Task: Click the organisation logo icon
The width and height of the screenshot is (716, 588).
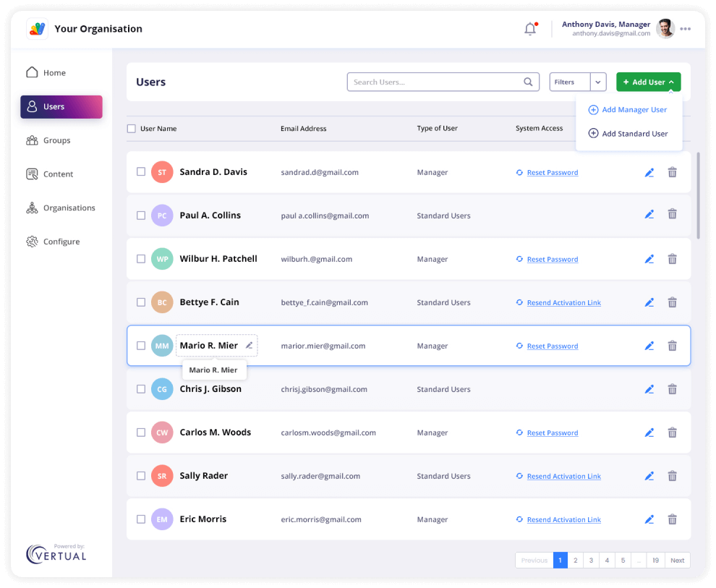Action: (x=38, y=29)
